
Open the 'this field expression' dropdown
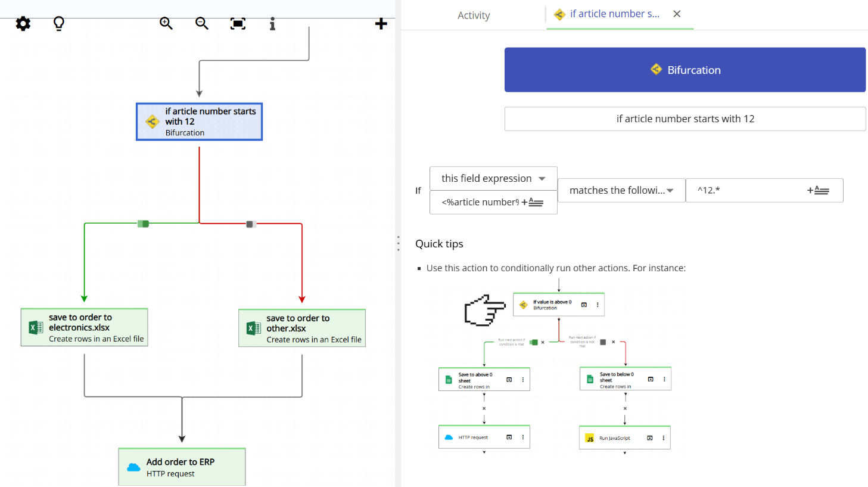click(493, 178)
